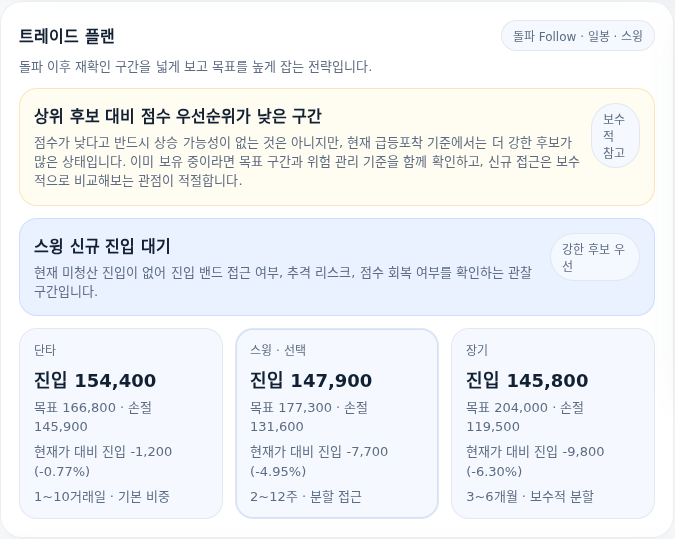The height and width of the screenshot is (539, 675).
Task: Click 2~12주 · 분할 접근 text
Action: [306, 496]
